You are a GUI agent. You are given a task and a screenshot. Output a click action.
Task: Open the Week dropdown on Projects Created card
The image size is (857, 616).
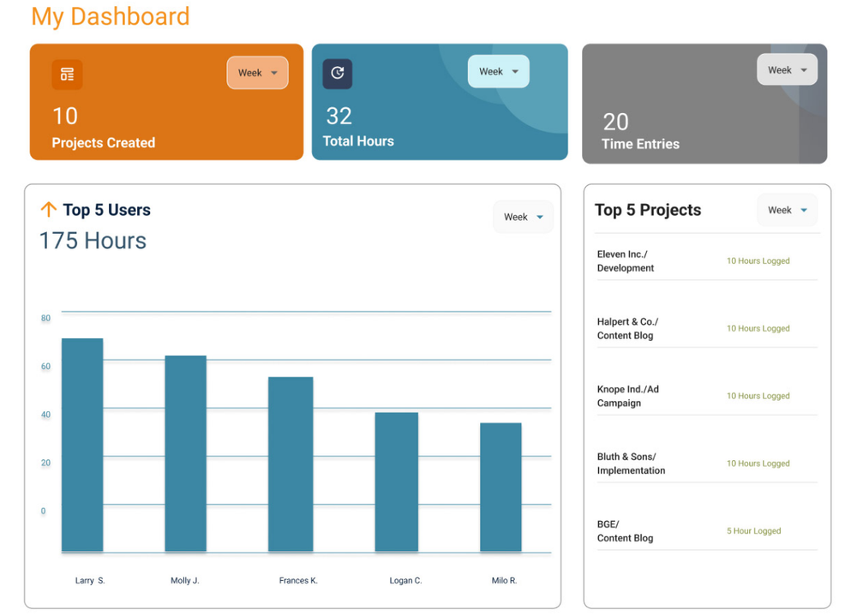pos(257,73)
